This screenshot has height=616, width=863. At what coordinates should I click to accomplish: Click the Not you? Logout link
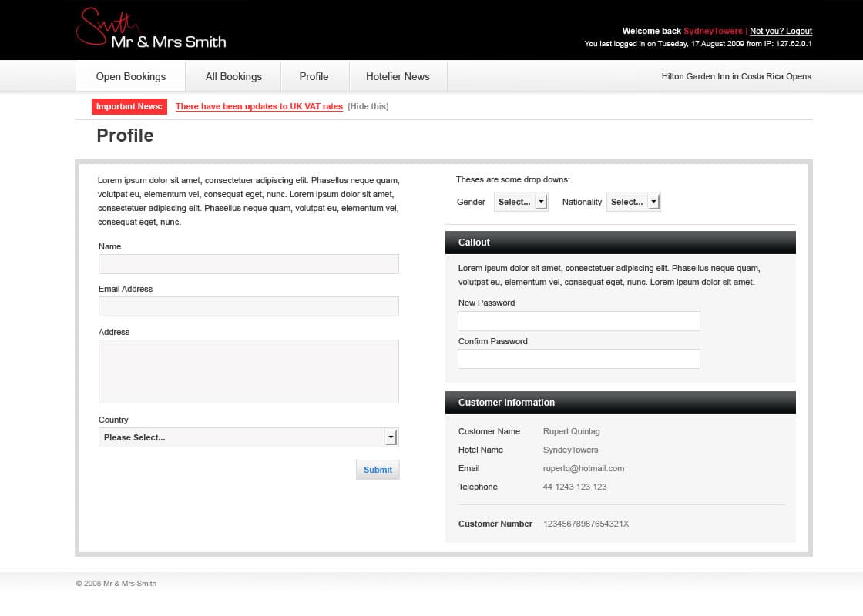point(781,31)
